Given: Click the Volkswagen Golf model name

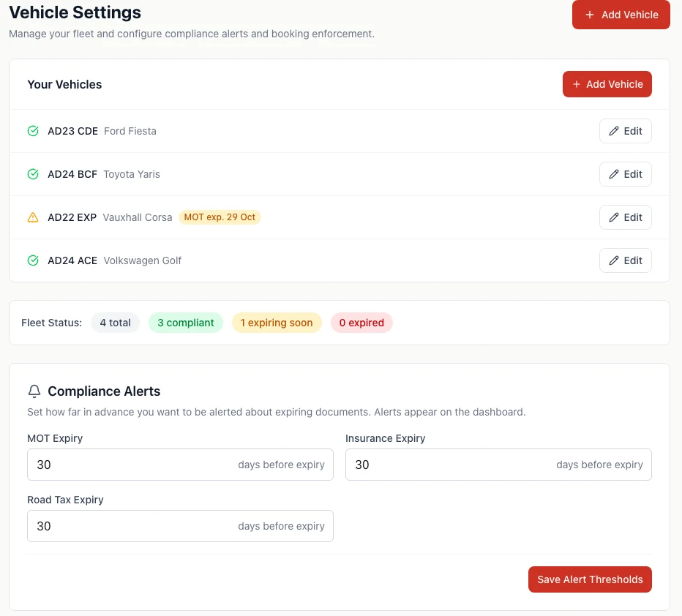Looking at the screenshot, I should coord(142,260).
